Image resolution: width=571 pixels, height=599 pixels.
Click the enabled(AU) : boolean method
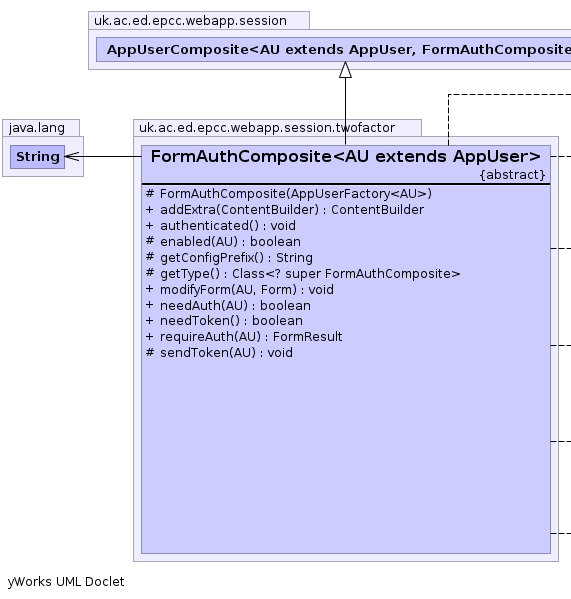point(223,242)
